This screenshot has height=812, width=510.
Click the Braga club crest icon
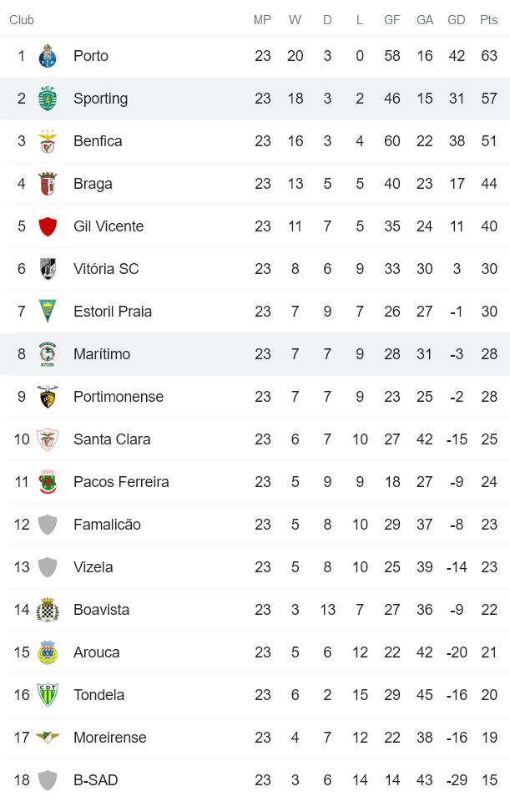tap(48, 184)
